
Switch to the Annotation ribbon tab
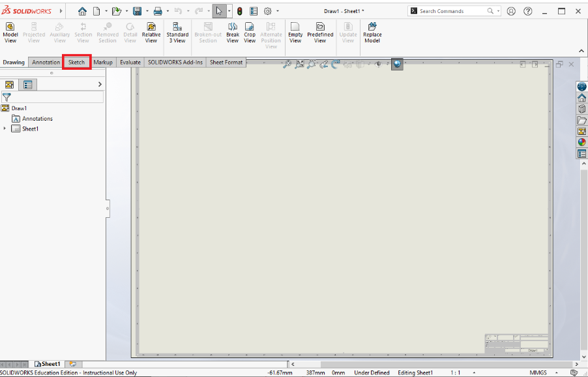point(45,62)
